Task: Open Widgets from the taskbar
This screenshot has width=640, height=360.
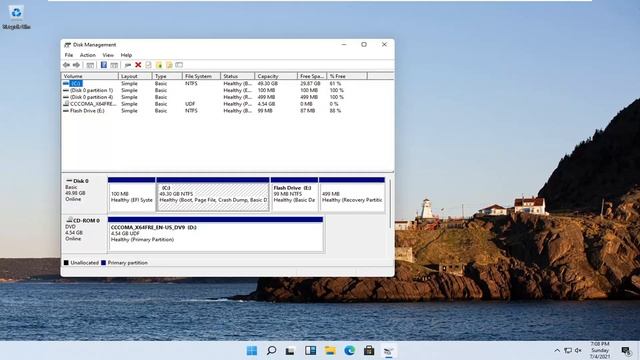Action: pyautogui.click(x=310, y=351)
